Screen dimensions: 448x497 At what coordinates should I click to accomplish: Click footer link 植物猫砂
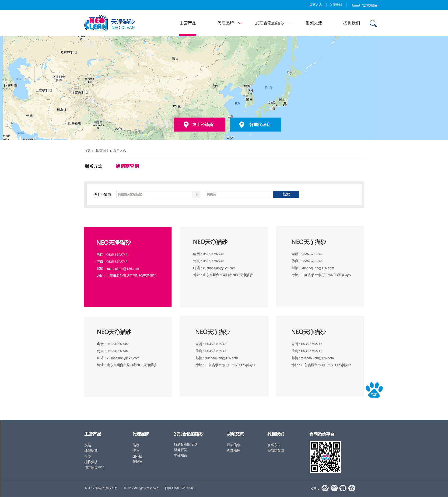[91, 462]
